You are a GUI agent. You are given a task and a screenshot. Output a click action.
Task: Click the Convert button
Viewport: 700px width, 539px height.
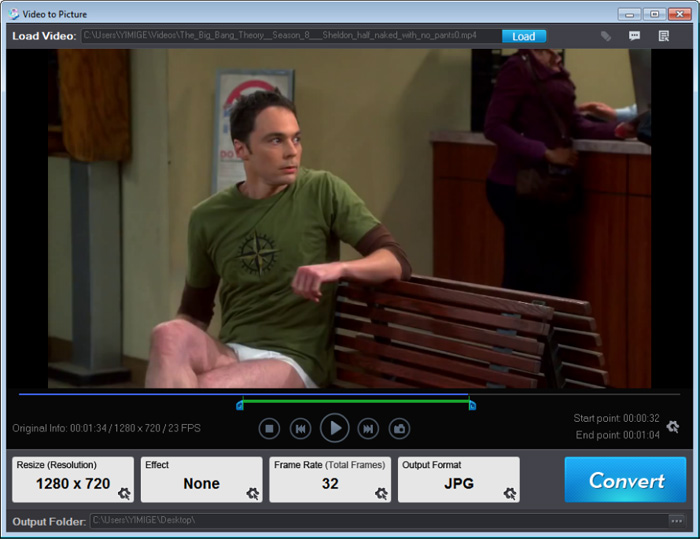[x=625, y=479]
